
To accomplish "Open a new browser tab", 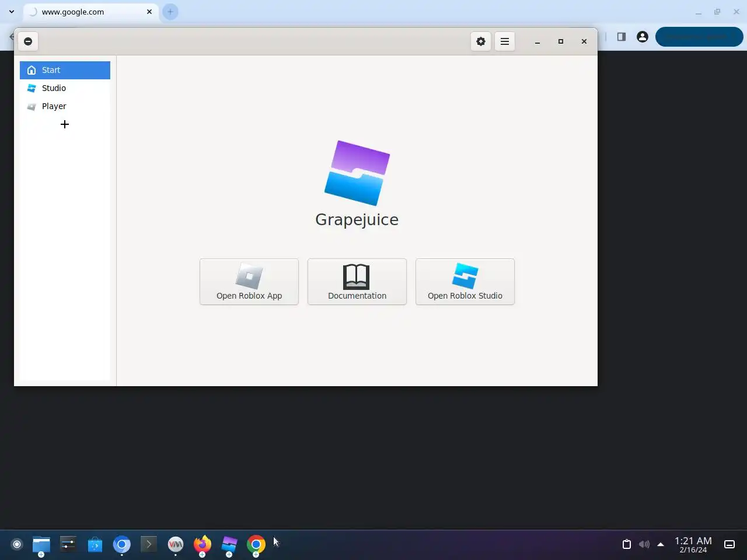I will click(x=170, y=12).
